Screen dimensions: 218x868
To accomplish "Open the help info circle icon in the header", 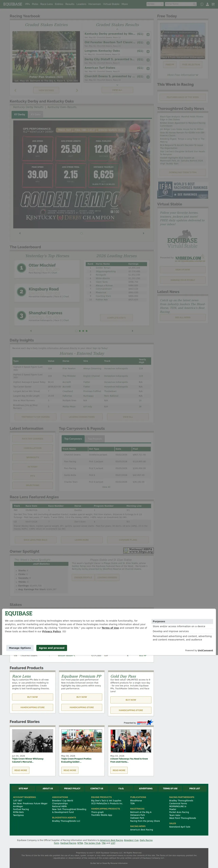I will tap(202, 4).
